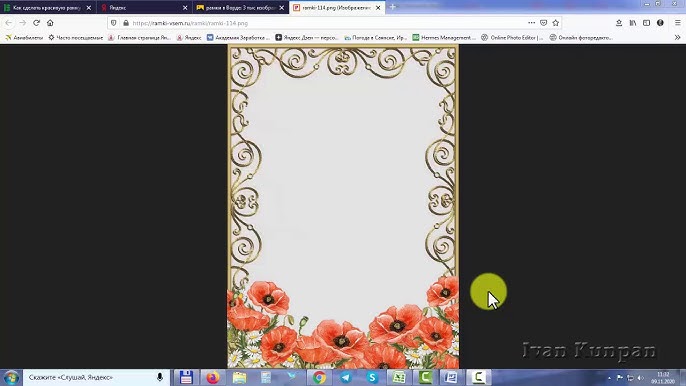Show hidden system tray icons
The width and height of the screenshot is (686, 386).
609,378
